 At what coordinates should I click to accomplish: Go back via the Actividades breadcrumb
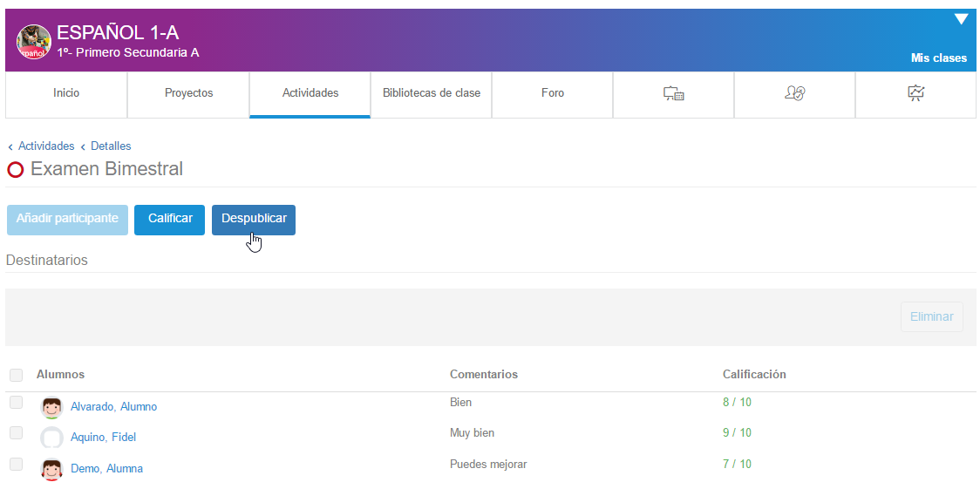tap(46, 146)
